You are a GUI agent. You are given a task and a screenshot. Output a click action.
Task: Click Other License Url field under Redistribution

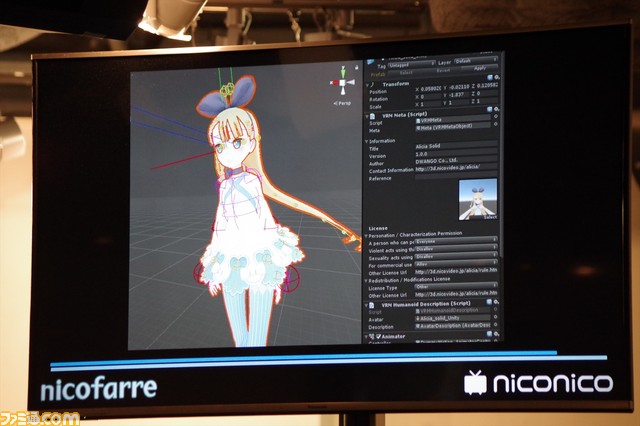pyautogui.click(x=456, y=293)
